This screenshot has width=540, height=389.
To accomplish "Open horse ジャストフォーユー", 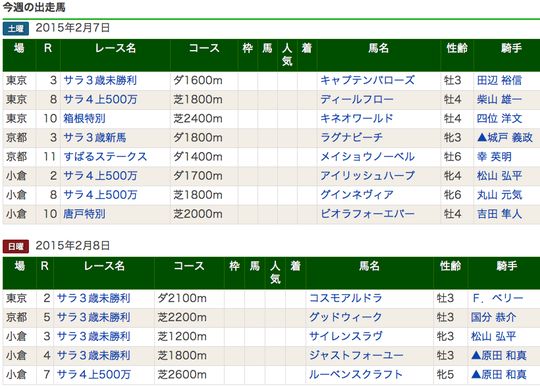I will pos(356,355).
